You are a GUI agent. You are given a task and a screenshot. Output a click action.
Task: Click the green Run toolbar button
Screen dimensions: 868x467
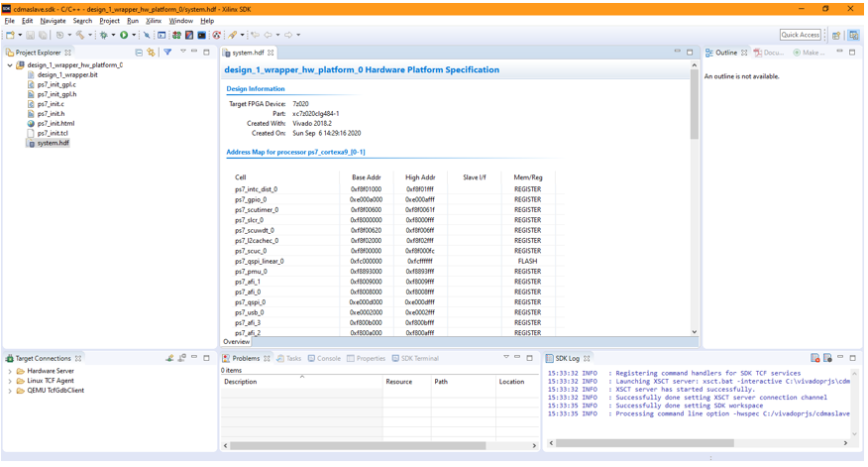coord(124,35)
